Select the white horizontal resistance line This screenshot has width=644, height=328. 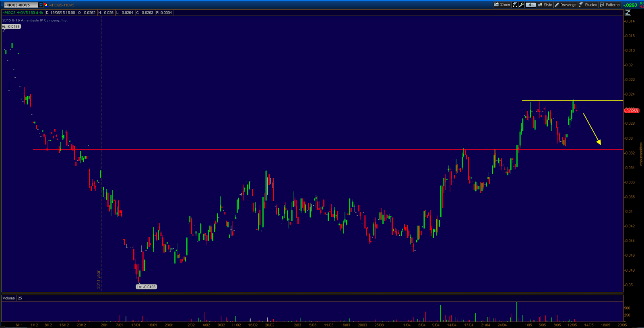[572, 100]
